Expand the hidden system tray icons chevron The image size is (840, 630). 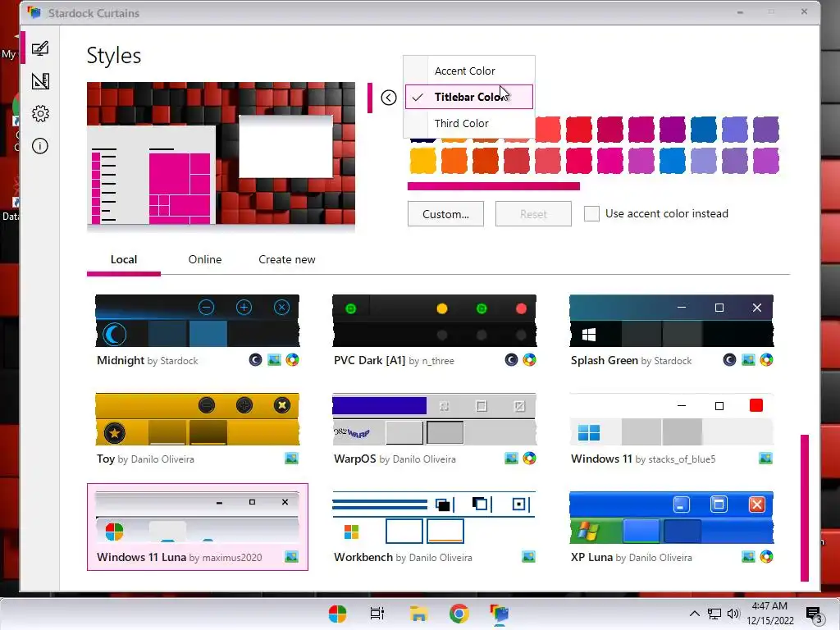pyautogui.click(x=694, y=614)
